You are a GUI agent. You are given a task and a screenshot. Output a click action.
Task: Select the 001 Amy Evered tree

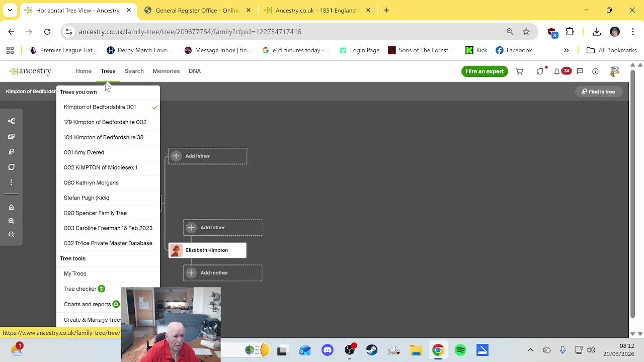pyautogui.click(x=108, y=152)
